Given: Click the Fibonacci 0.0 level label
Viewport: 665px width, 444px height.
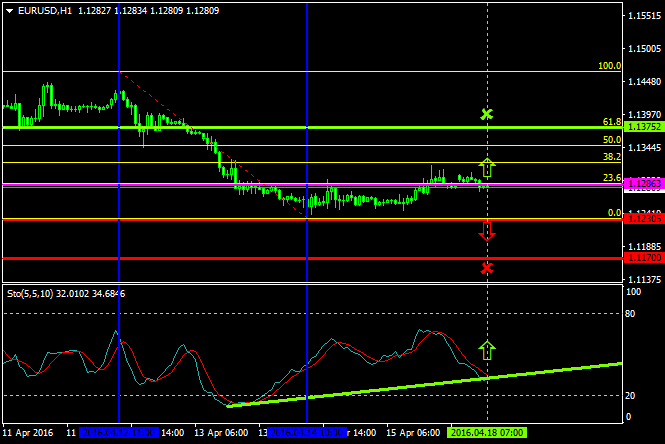Looking at the screenshot, I should (x=615, y=213).
